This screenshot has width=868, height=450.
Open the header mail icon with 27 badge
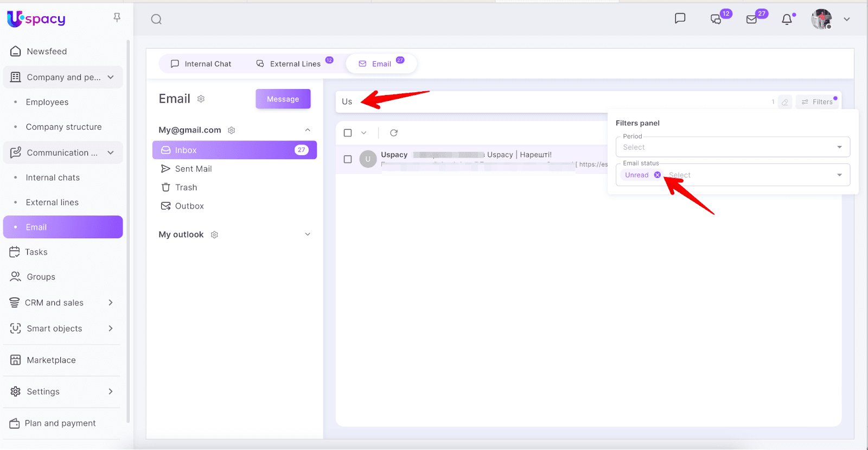[x=752, y=20]
